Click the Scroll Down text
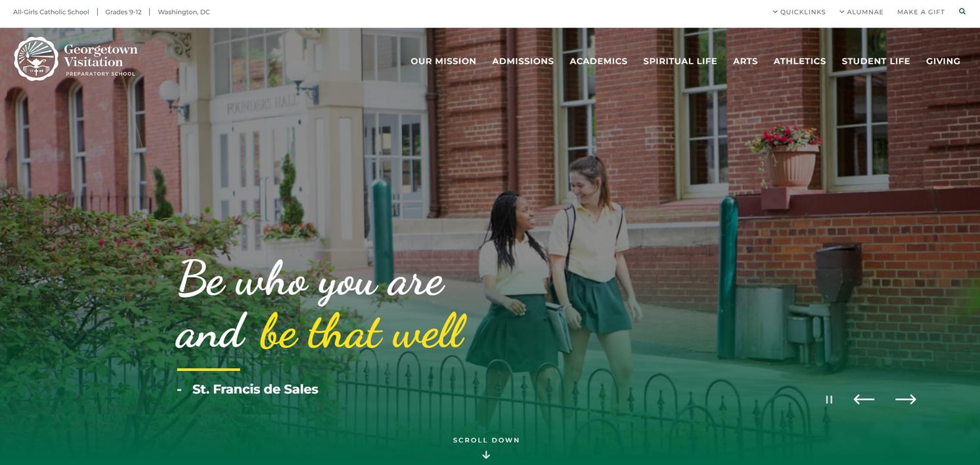Viewport: 980px width, 465px height. click(x=486, y=440)
